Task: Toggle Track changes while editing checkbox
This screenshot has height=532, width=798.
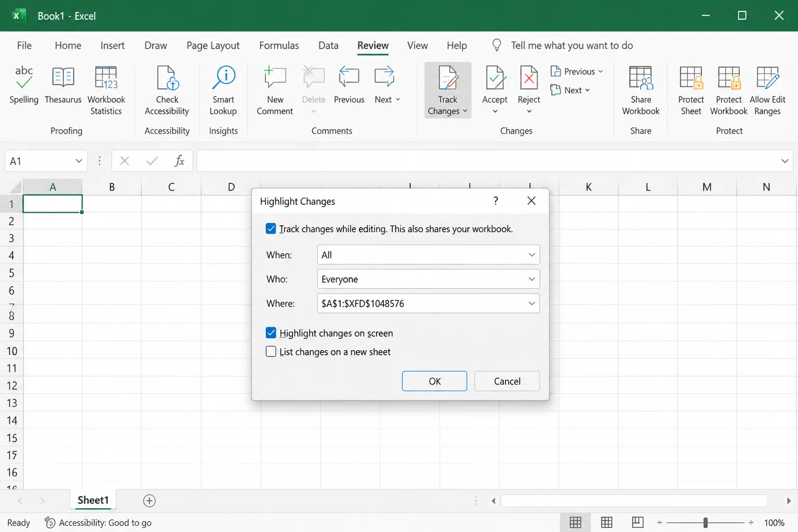Action: click(x=271, y=229)
